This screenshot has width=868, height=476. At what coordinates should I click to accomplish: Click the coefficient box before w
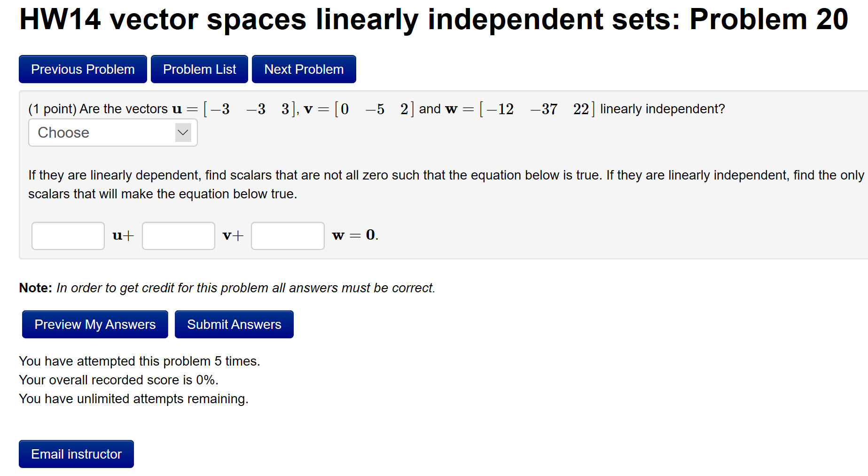point(287,235)
